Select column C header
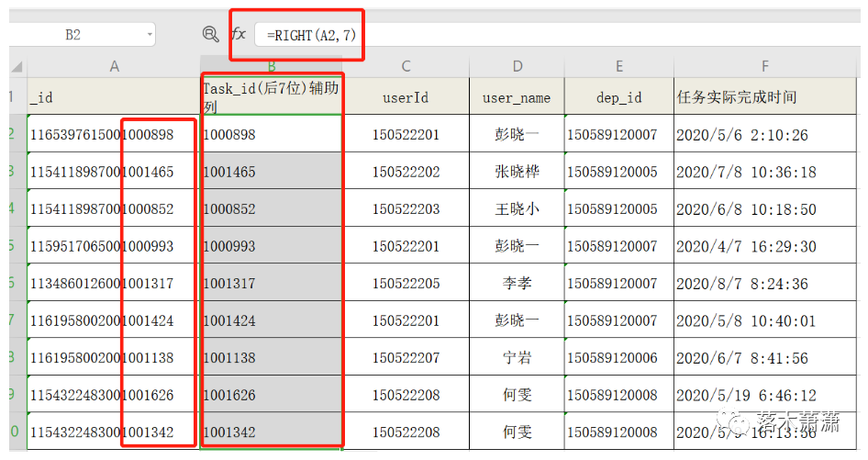The image size is (868, 460). (x=406, y=66)
